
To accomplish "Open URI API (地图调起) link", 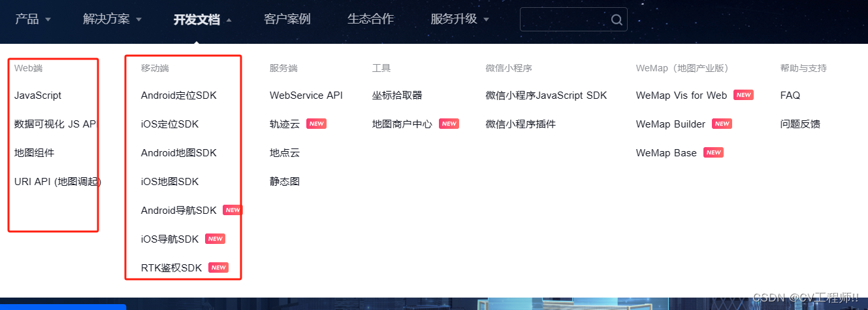I will click(x=57, y=182).
